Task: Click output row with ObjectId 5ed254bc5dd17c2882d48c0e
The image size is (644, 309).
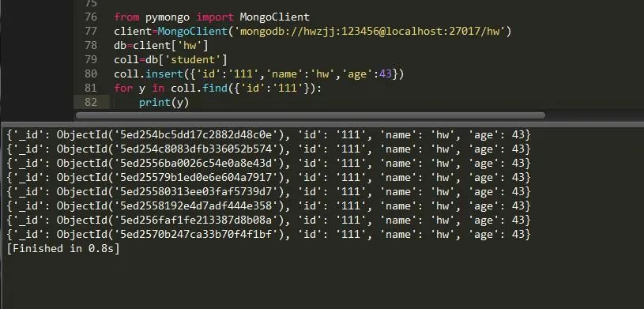Action: coord(269,135)
